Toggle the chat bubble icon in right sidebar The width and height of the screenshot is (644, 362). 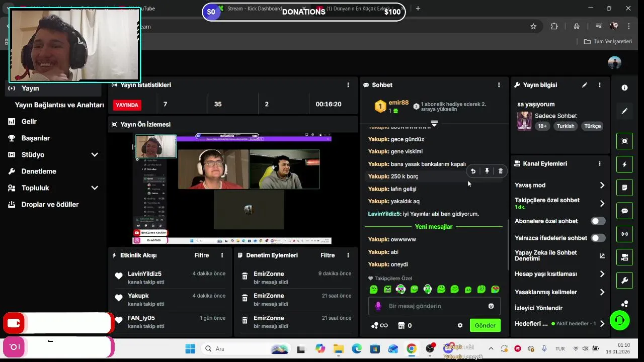click(624, 211)
